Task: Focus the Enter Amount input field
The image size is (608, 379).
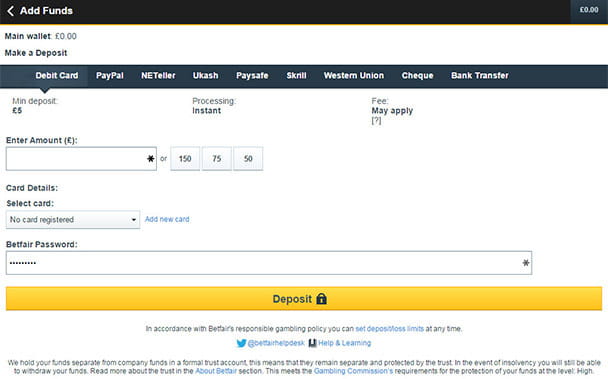Action: point(81,159)
